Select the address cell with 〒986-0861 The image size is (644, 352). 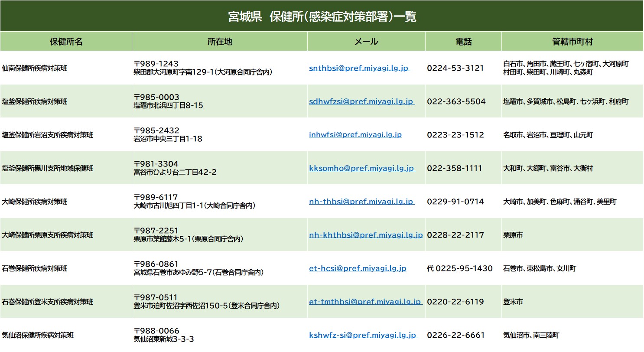click(220, 268)
